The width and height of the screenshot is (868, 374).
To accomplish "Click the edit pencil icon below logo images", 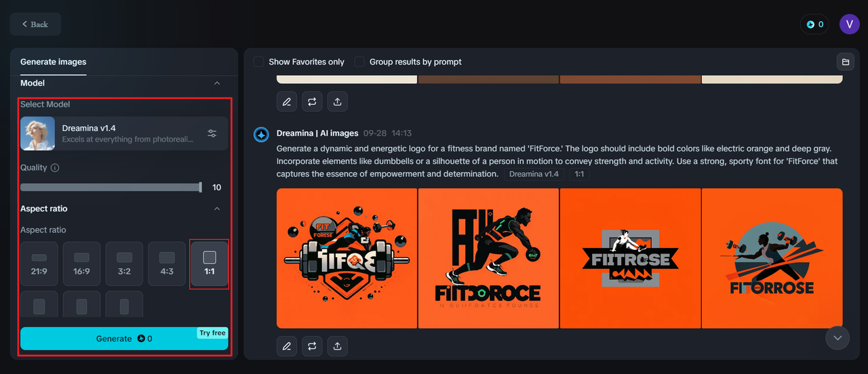I will tap(287, 346).
